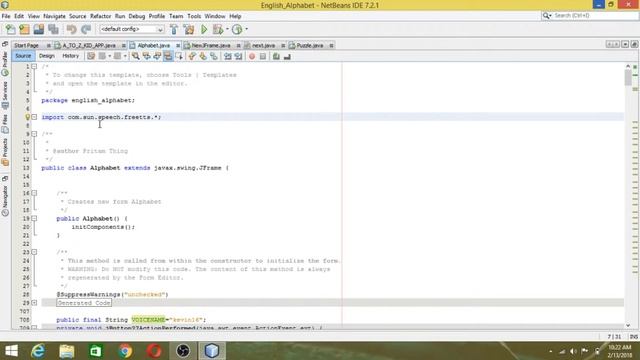Click the Save All toolbar icon

click(53, 29)
